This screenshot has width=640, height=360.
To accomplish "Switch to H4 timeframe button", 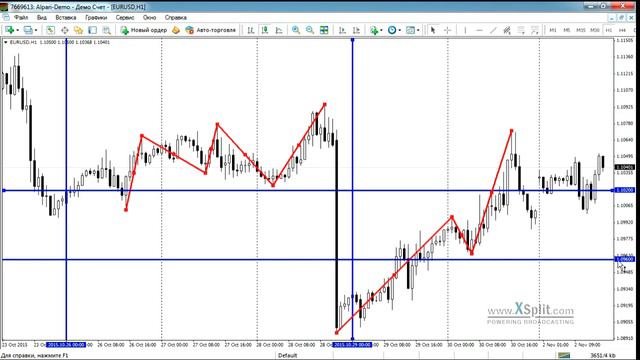I will [x=622, y=30].
